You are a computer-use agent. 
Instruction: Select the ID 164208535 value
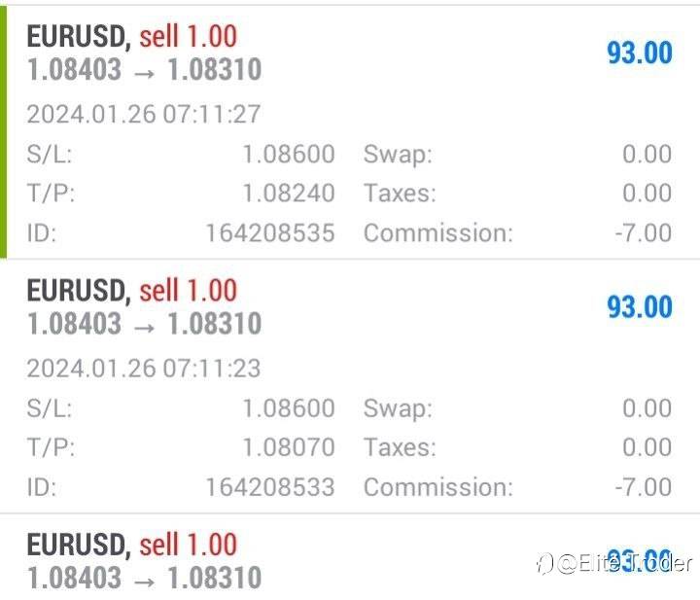(269, 233)
